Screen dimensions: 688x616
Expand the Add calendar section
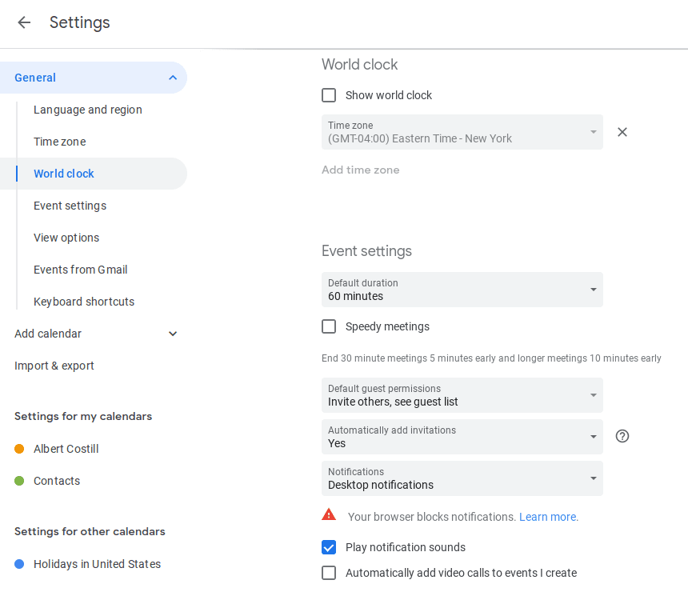pos(173,334)
